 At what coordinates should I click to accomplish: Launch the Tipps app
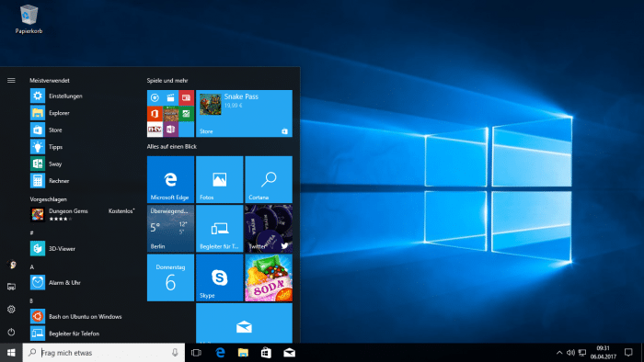82,147
